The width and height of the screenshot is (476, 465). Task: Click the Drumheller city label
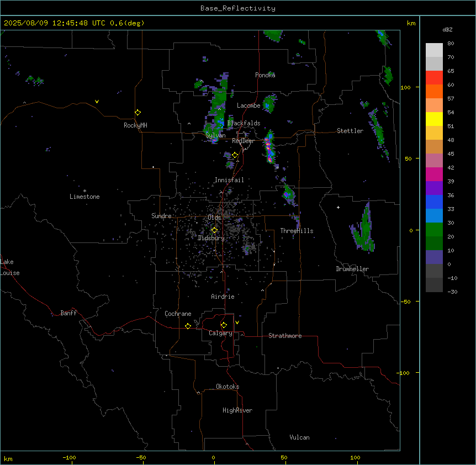pyautogui.click(x=352, y=269)
